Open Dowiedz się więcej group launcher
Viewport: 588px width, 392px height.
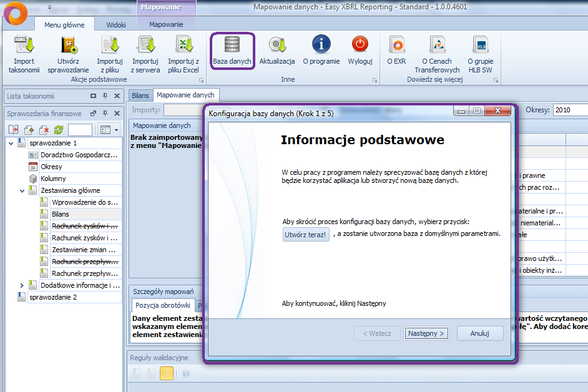(x=496, y=81)
